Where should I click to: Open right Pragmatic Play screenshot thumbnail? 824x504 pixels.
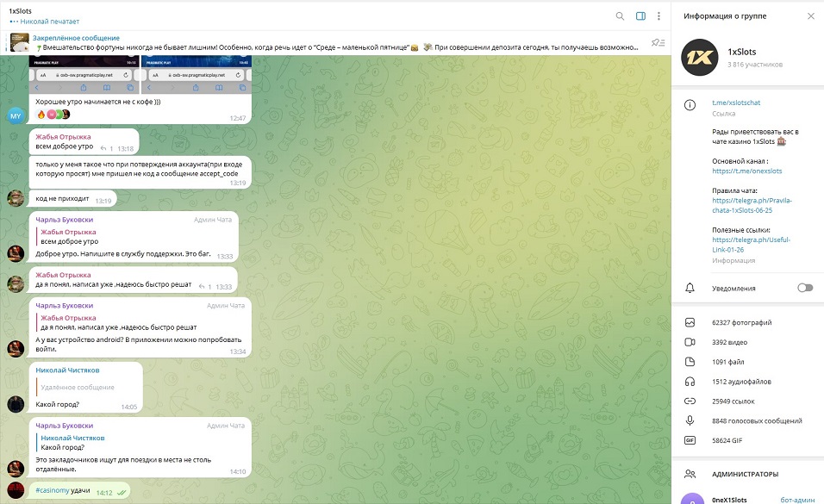197,74
